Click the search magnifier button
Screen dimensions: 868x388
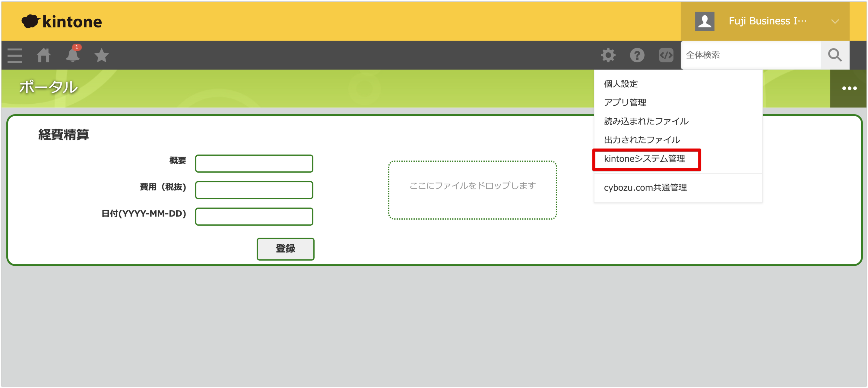[835, 55]
